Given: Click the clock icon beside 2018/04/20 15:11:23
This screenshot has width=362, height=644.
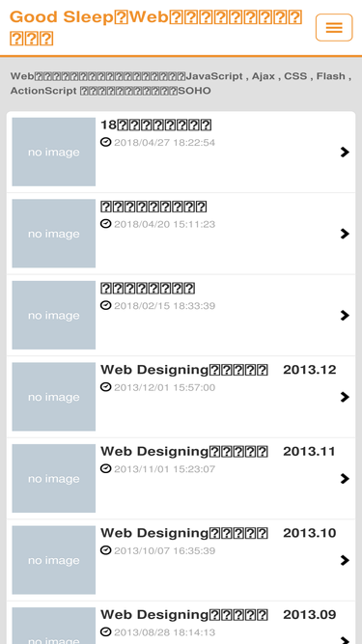Looking at the screenshot, I should (x=106, y=224).
